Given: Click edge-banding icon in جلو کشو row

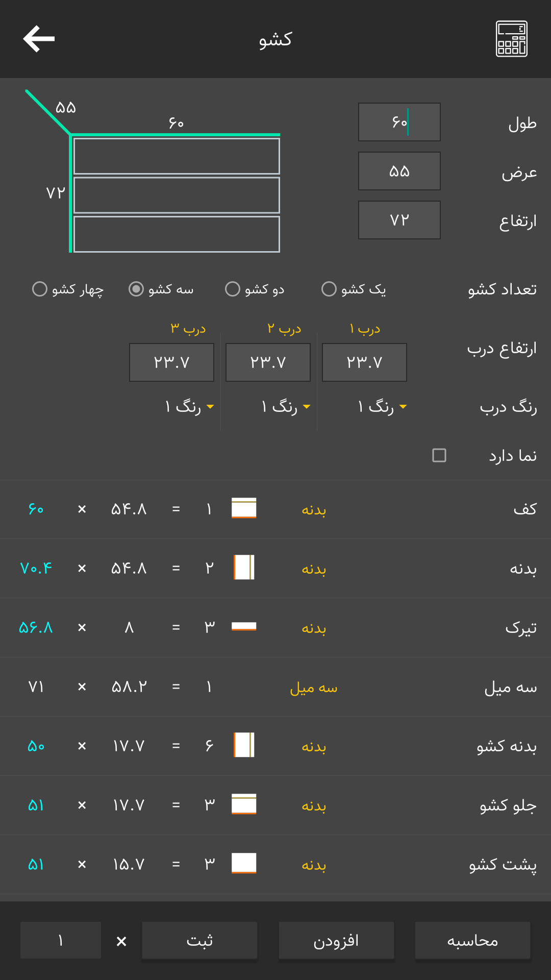Looking at the screenshot, I should pyautogui.click(x=244, y=804).
